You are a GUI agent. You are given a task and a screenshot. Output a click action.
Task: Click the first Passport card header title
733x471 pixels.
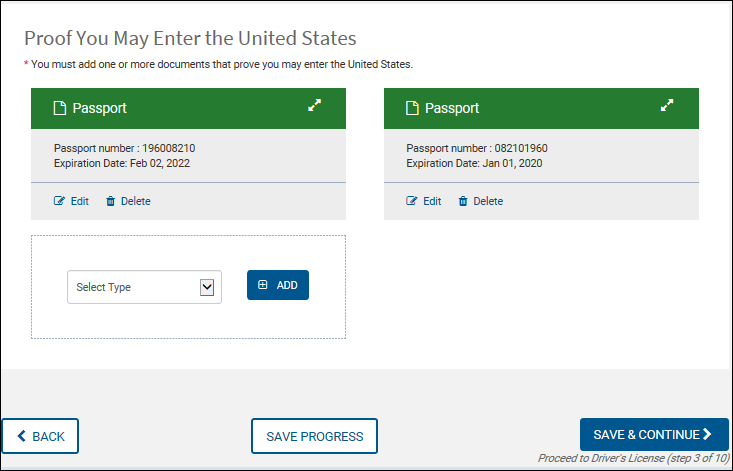point(100,108)
